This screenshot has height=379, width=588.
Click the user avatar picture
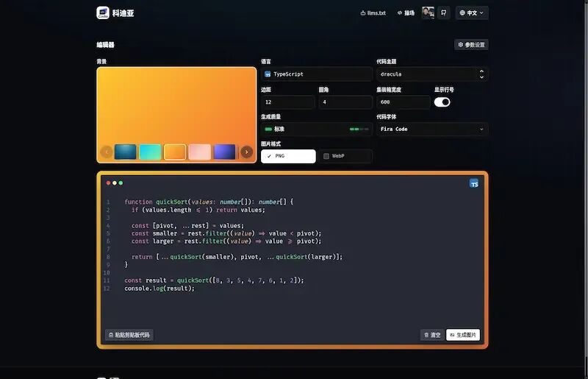coord(428,13)
